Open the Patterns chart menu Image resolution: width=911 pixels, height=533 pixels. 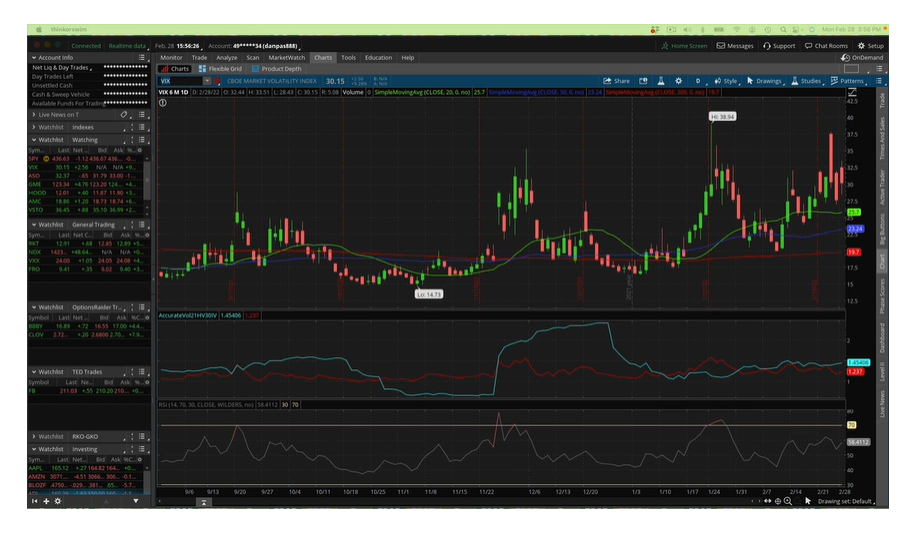[x=847, y=81]
